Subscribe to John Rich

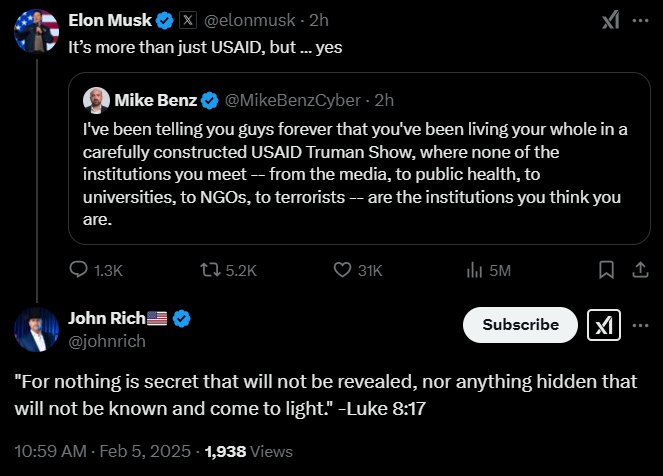click(x=520, y=325)
